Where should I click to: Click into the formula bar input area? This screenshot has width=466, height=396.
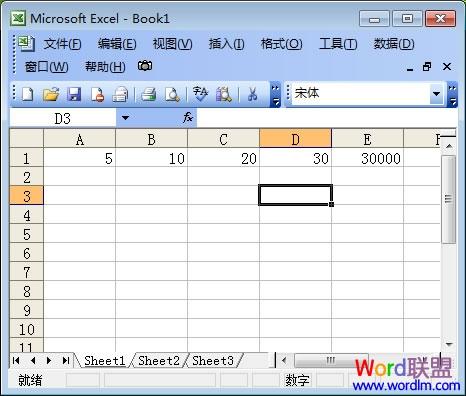tap(327, 118)
